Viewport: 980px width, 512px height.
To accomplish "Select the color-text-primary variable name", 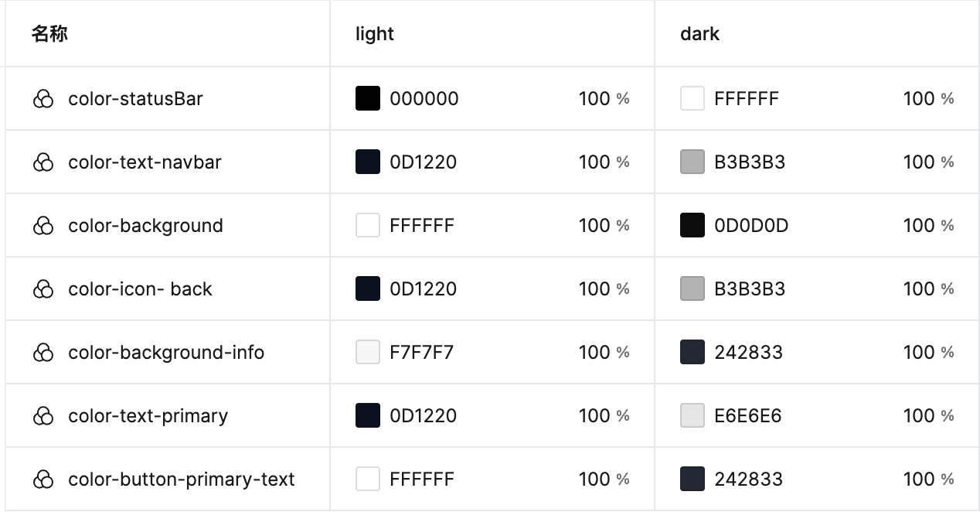I will click(x=148, y=416).
